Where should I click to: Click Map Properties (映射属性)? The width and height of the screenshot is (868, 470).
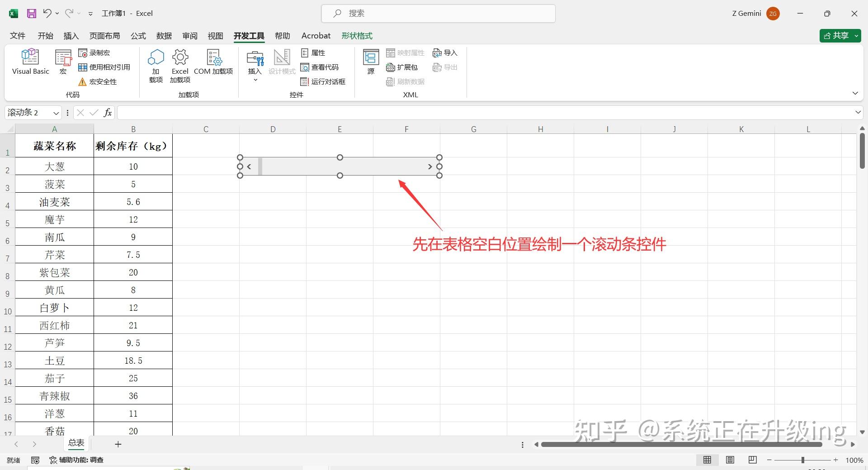(405, 53)
